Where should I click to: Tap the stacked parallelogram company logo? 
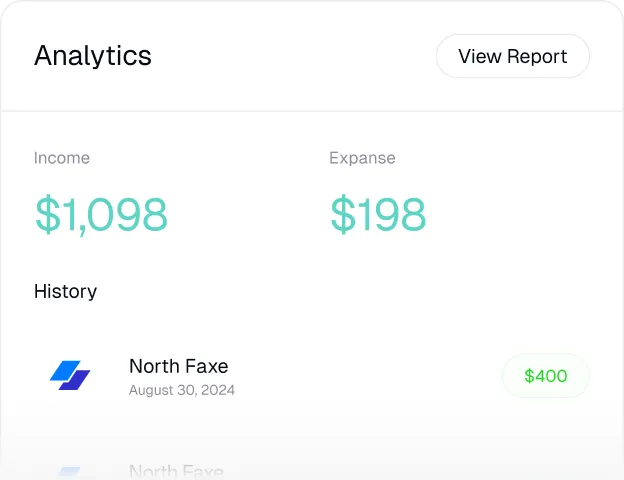(x=70, y=376)
